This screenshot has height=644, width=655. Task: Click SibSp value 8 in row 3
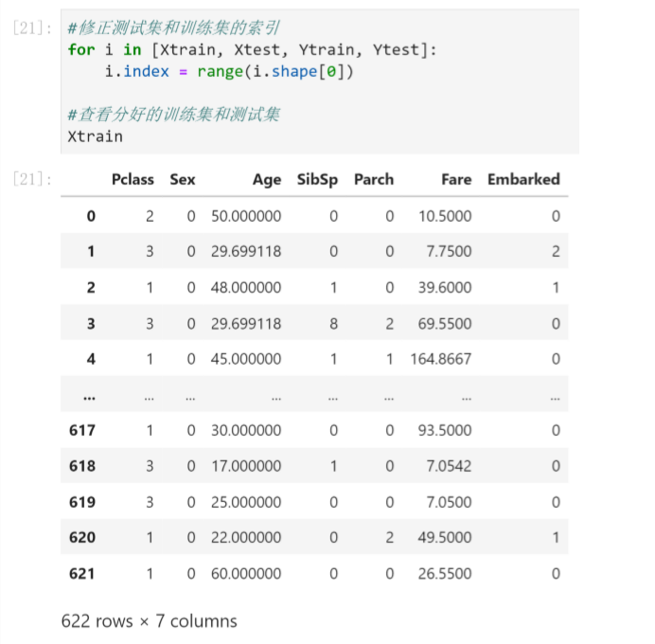pyautogui.click(x=333, y=324)
